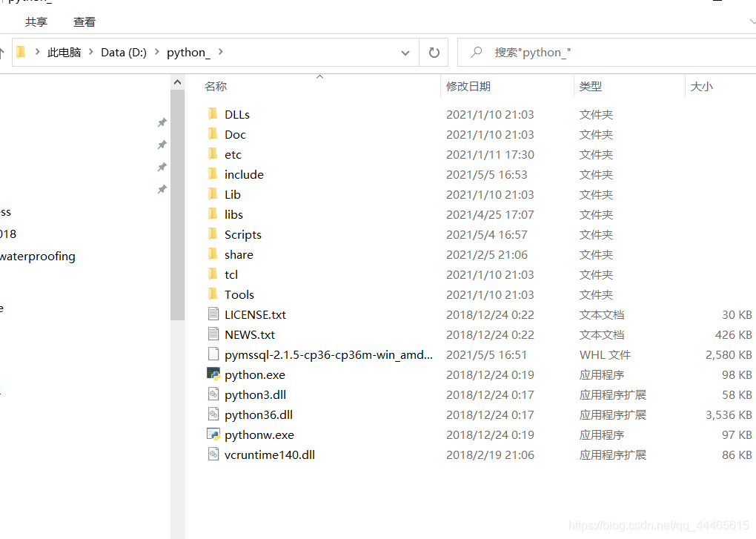Open address bar history dropdown

pyautogui.click(x=405, y=53)
